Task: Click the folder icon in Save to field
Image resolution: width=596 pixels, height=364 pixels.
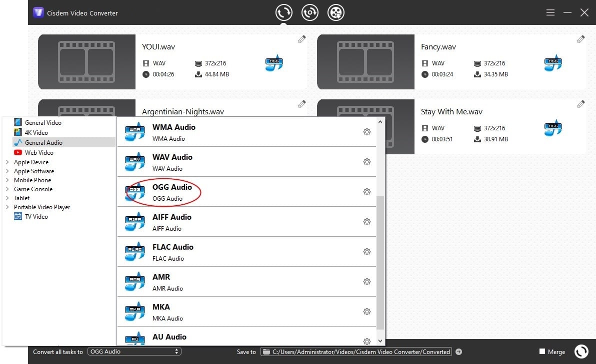Action: (x=266, y=352)
